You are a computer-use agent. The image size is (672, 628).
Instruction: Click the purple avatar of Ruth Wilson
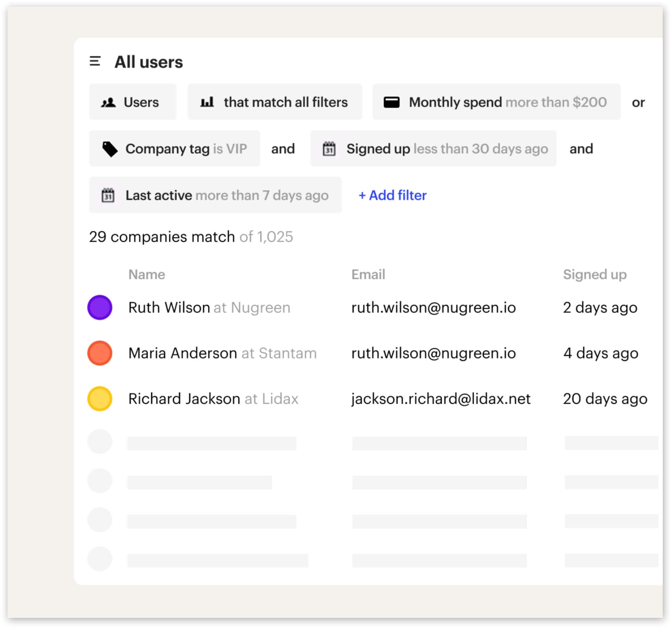click(100, 307)
